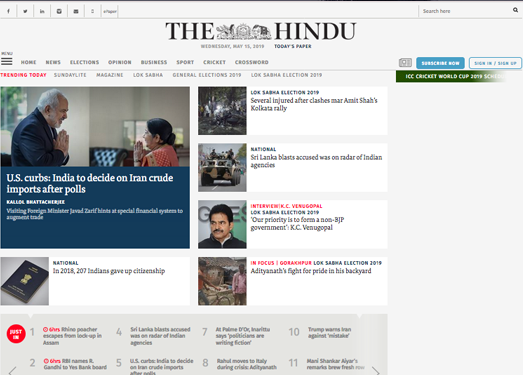Open the Magazine trending link
Screen dimensions: 523x375
(110, 75)
